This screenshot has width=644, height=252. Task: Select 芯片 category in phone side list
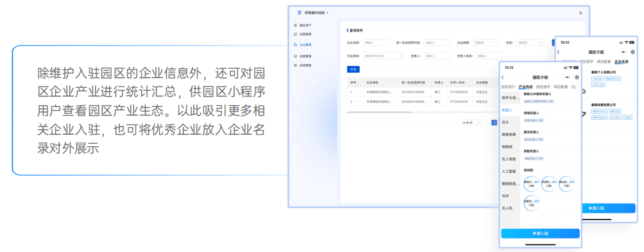(x=505, y=122)
